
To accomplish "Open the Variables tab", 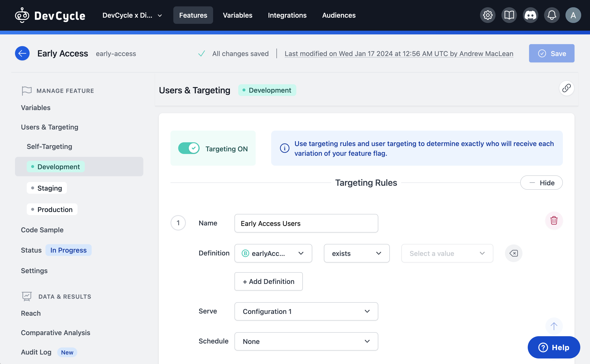I will (237, 14).
